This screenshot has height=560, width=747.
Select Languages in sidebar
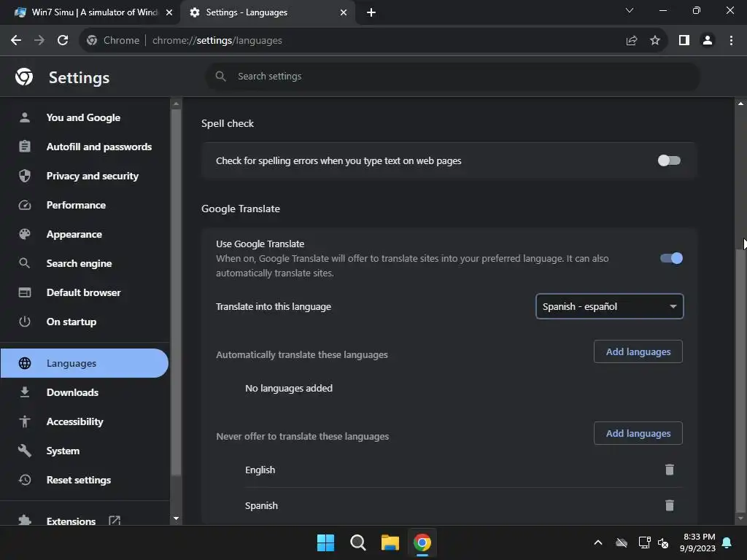(x=84, y=363)
